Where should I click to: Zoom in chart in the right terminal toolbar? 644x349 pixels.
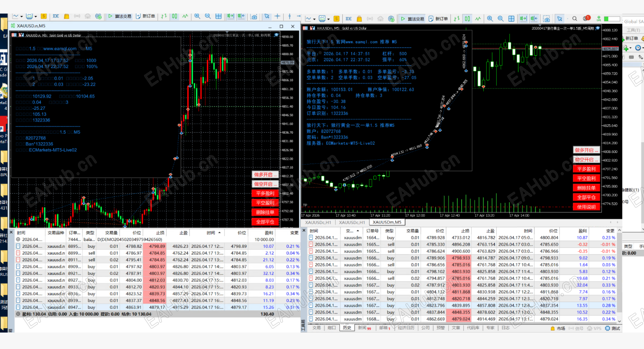pyautogui.click(x=490, y=19)
